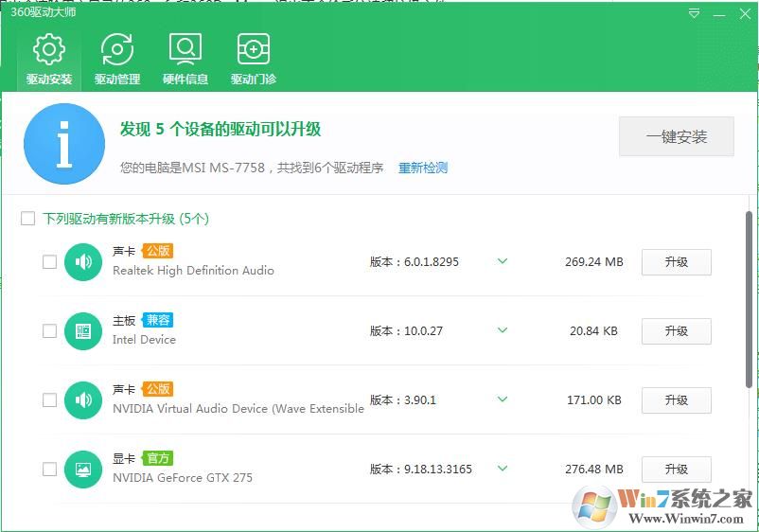759x532 pixels.
Task: Open the 硬件信息 icon
Action: (185, 50)
